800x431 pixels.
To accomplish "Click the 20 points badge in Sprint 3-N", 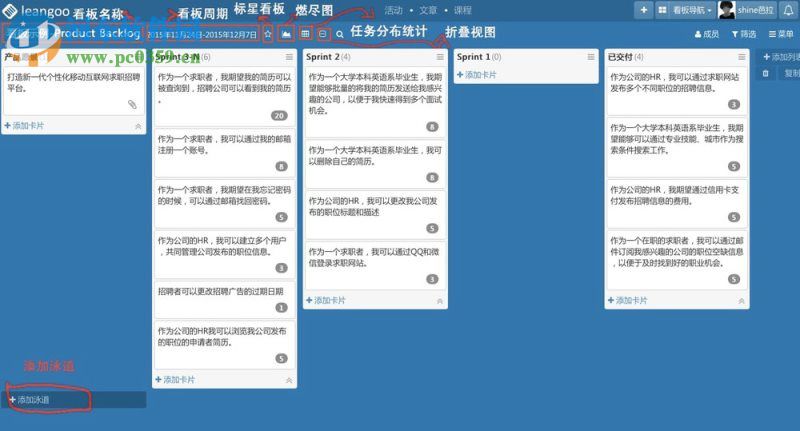I will point(279,116).
